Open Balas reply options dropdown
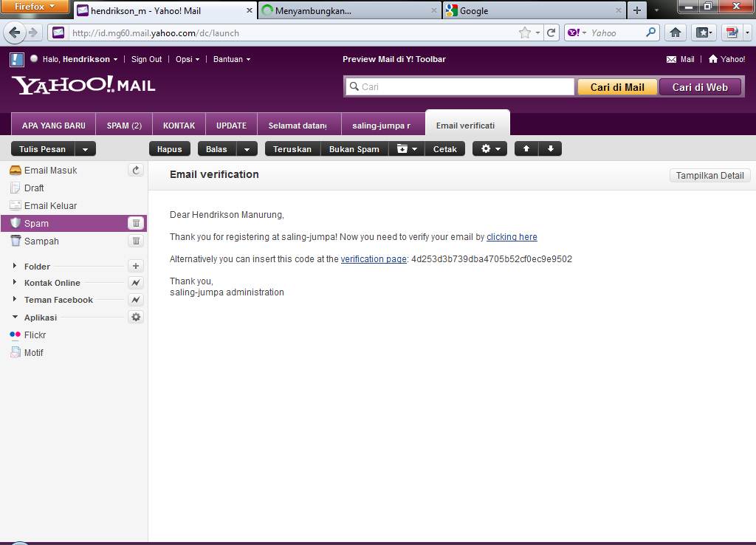The image size is (756, 545). tap(247, 149)
